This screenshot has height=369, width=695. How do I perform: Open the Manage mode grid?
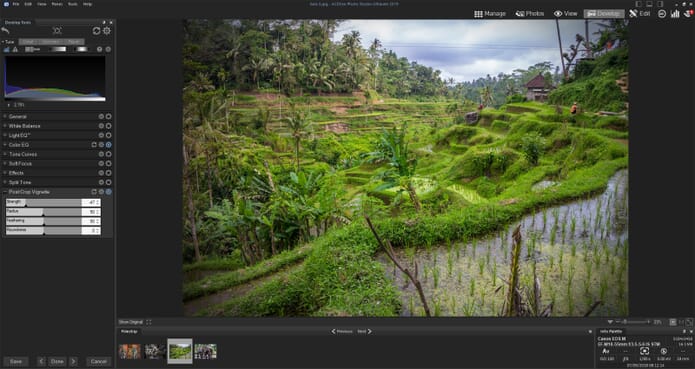point(490,14)
